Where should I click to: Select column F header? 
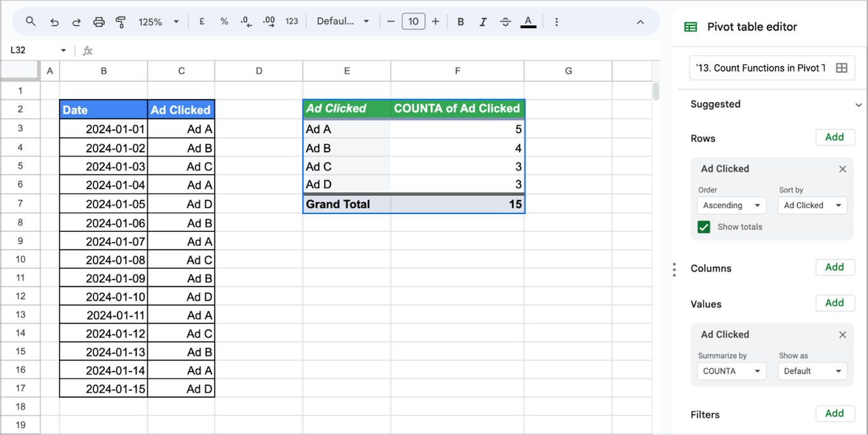pyautogui.click(x=458, y=71)
